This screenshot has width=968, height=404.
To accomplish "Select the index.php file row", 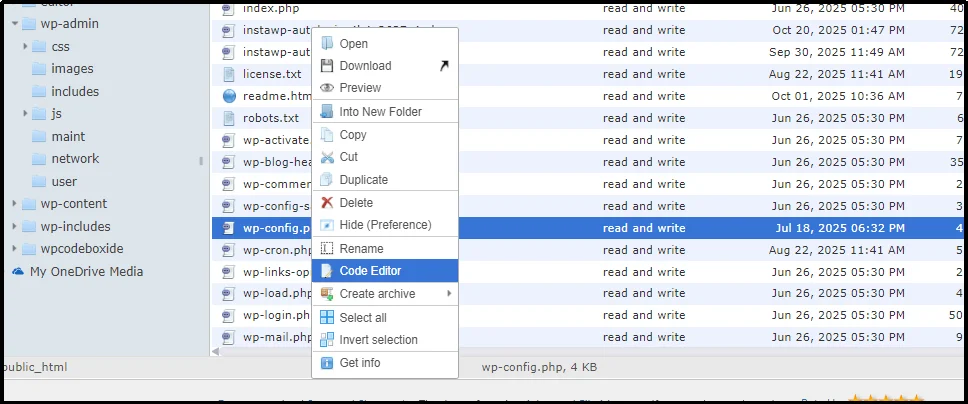I will coord(590,9).
